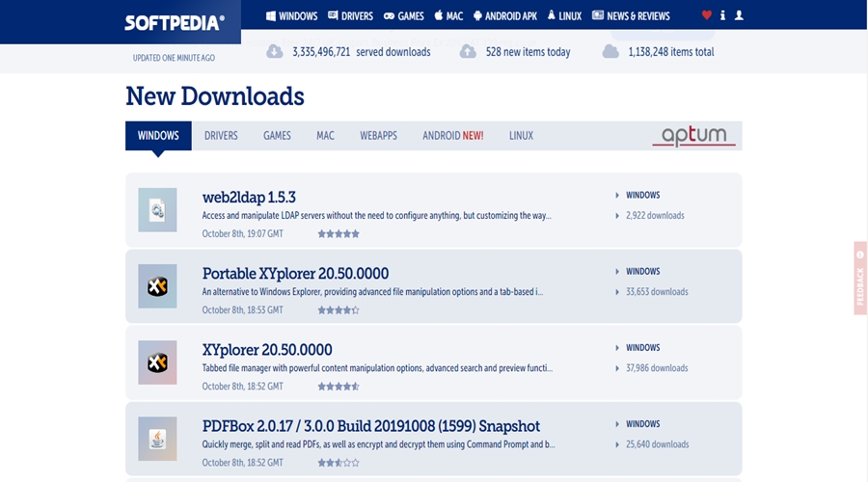
Task: Click the Windows category link for web2ldap
Action: click(x=642, y=195)
